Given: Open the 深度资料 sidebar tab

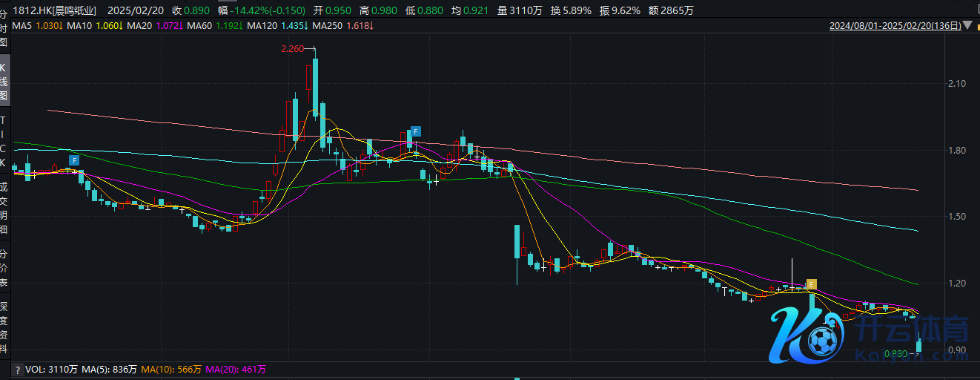Looking at the screenshot, I should pyautogui.click(x=4, y=327).
